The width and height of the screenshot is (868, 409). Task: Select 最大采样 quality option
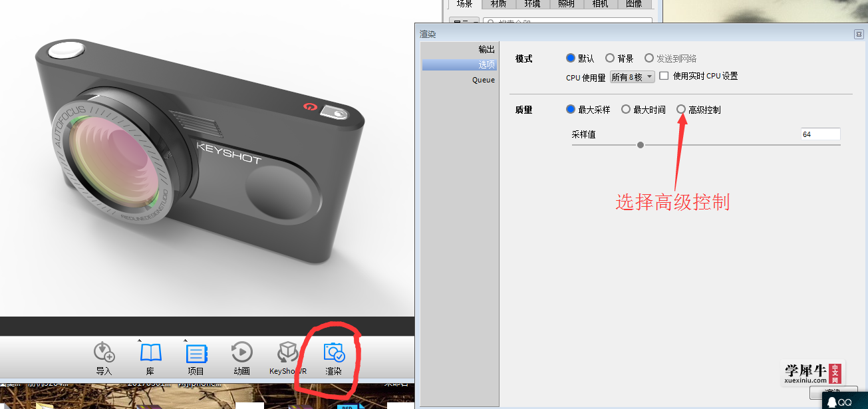(571, 109)
